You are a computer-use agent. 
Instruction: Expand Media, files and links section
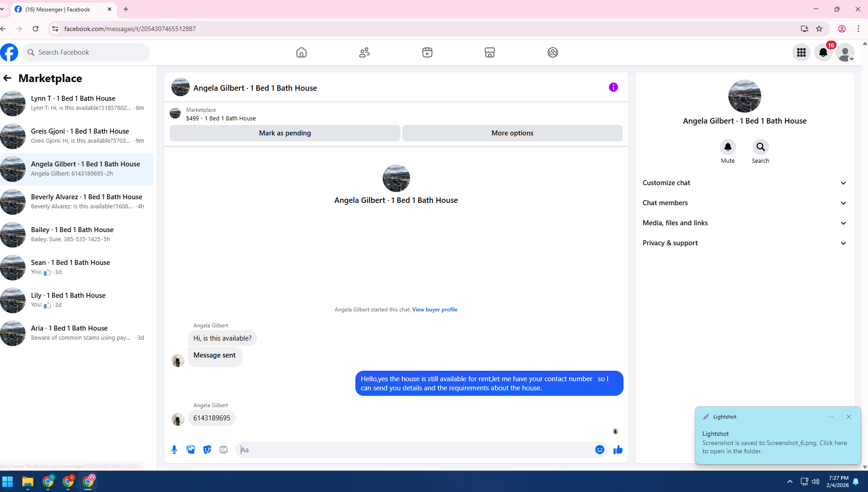click(x=744, y=223)
